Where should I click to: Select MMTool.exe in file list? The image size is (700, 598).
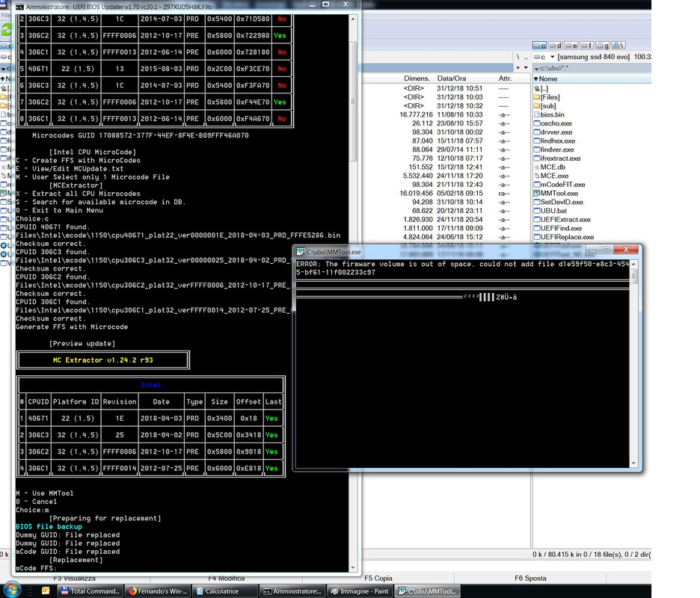pos(556,194)
